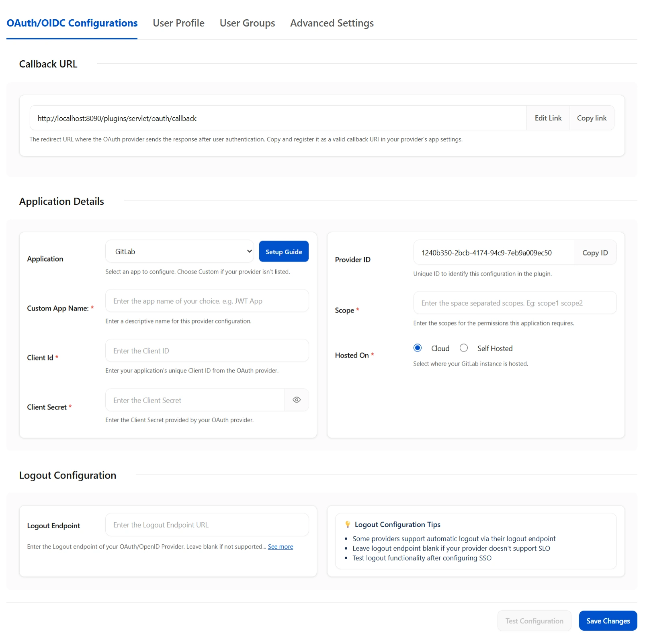Switch to Advanced Settings
This screenshot has width=645, height=644.
tap(332, 23)
